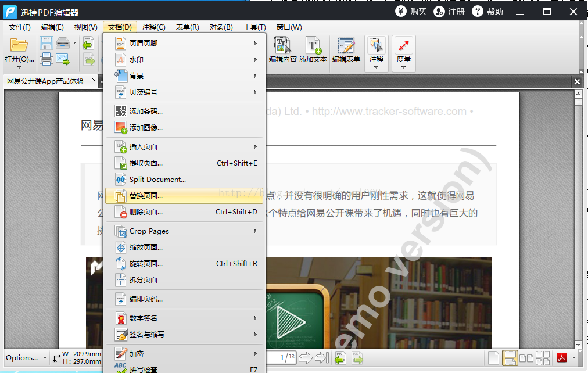Expand 插入页面 submenu
This screenshot has width=588, height=373.
[x=185, y=146]
